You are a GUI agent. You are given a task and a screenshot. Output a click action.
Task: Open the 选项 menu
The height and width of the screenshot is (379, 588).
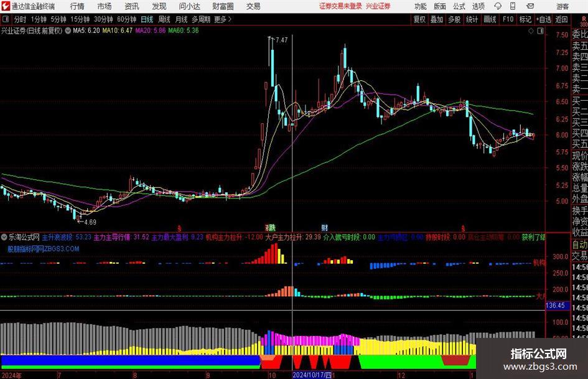[x=478, y=6]
